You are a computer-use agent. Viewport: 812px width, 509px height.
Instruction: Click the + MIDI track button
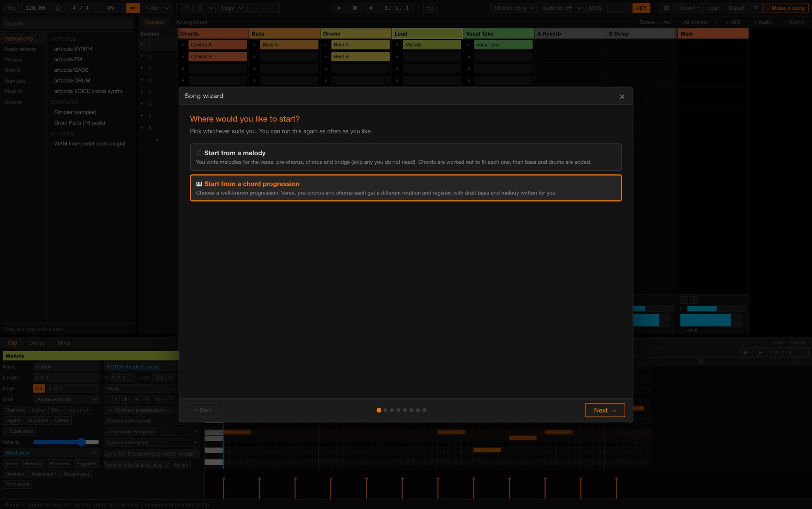point(734,22)
